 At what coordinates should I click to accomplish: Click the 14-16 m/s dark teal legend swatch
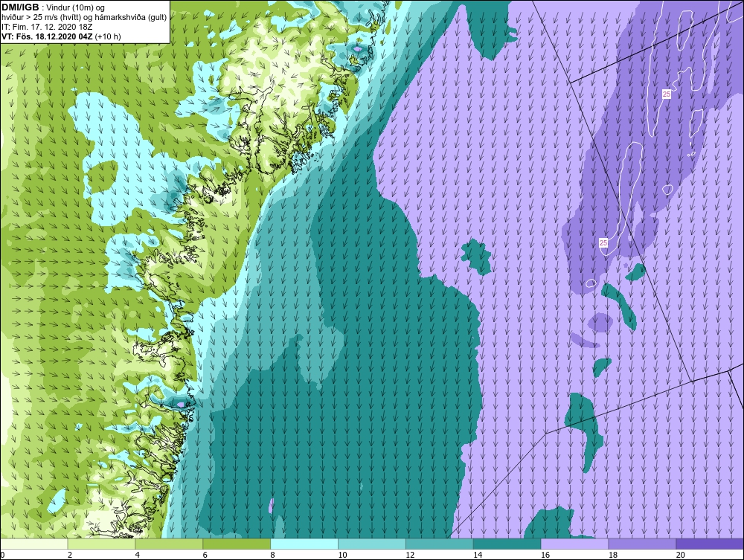(507, 544)
